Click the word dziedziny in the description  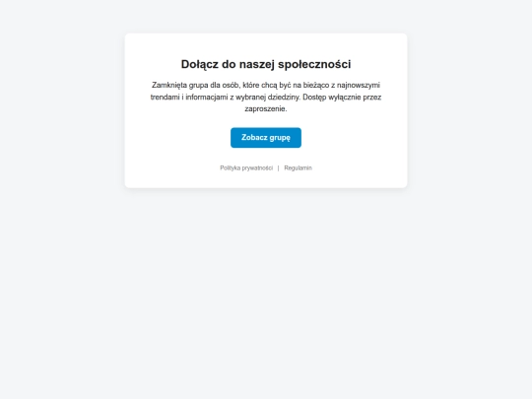pyautogui.click(x=284, y=97)
